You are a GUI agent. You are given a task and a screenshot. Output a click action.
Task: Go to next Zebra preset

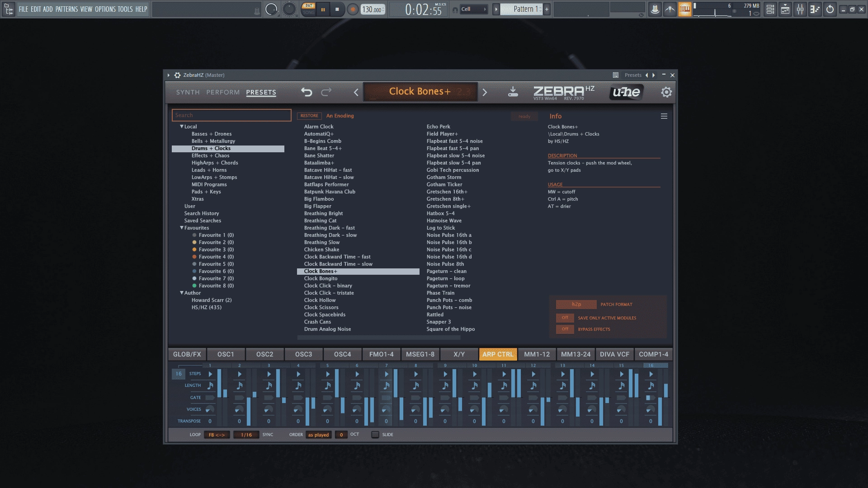(485, 92)
